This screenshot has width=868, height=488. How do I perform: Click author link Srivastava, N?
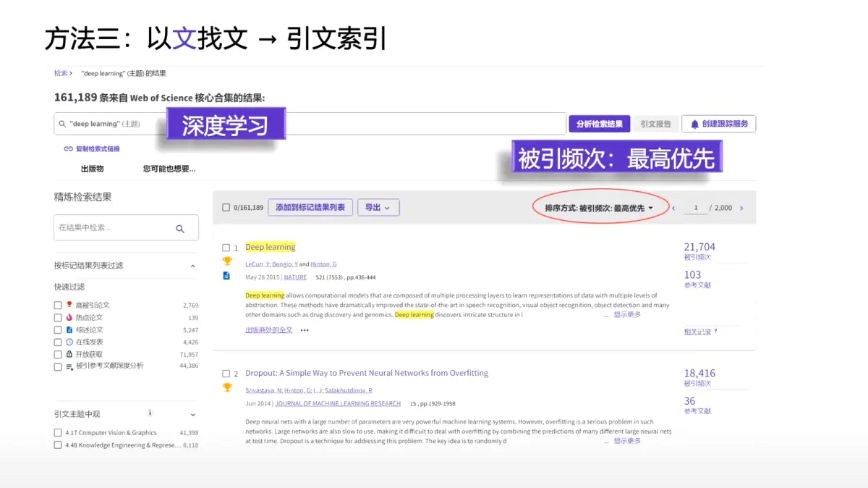(263, 390)
